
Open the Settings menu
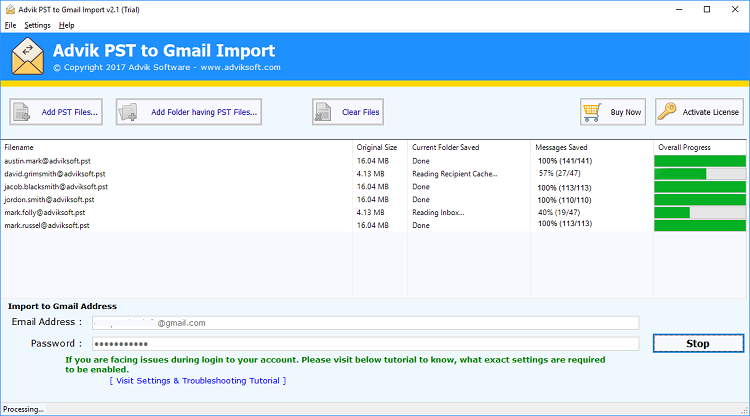pyautogui.click(x=37, y=25)
